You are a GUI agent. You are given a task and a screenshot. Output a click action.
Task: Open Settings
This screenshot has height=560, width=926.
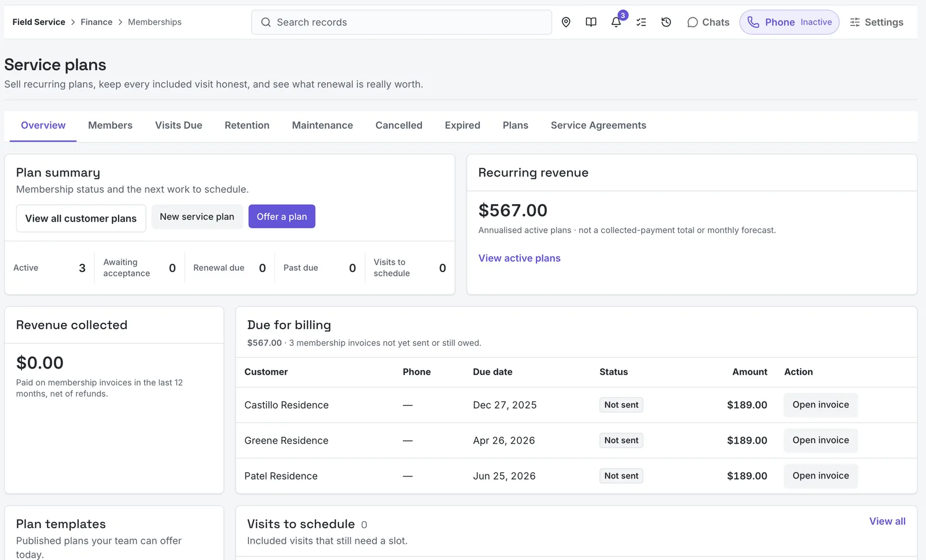point(876,22)
